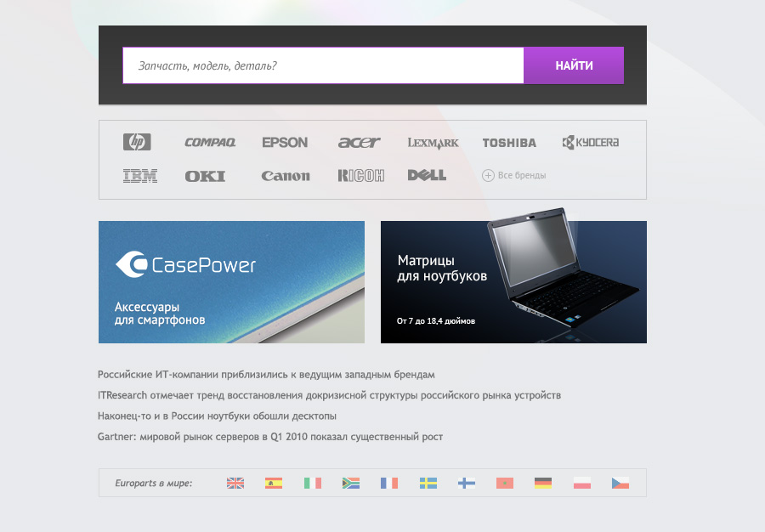This screenshot has width=765, height=532.
Task: Click the German flag icon
Action: 543,483
